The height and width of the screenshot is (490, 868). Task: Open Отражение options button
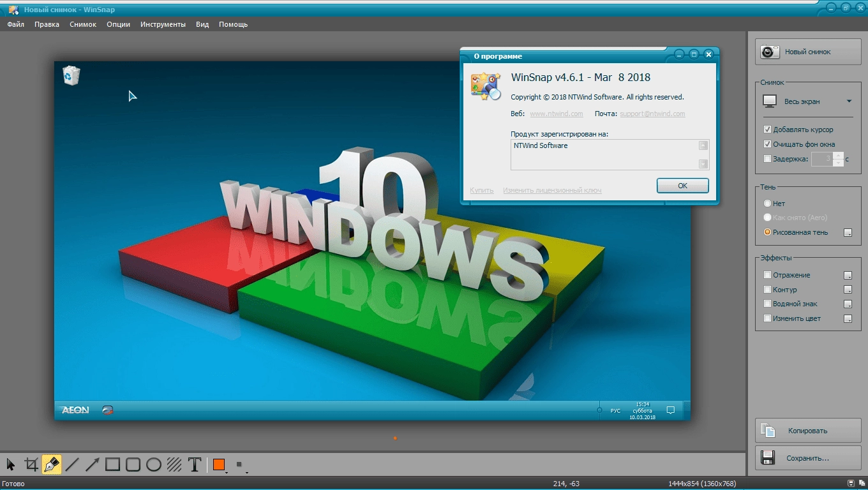[848, 276]
